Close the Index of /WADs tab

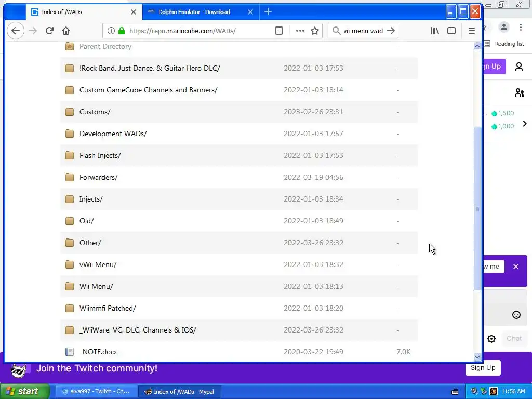(x=134, y=12)
